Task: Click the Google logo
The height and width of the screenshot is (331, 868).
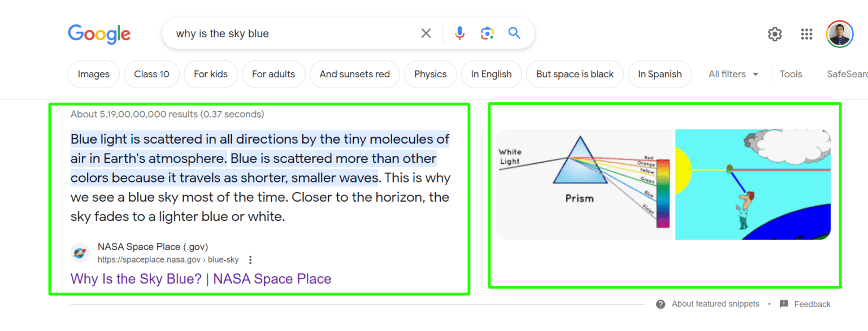Action: click(99, 34)
